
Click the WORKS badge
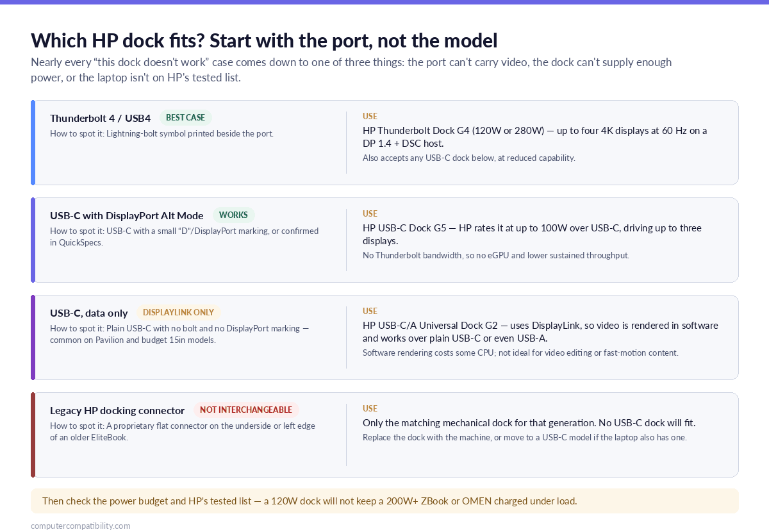(234, 215)
